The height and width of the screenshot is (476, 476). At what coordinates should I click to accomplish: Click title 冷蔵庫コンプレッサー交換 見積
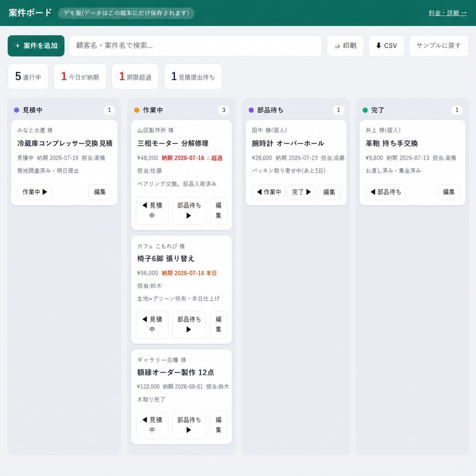(65, 143)
